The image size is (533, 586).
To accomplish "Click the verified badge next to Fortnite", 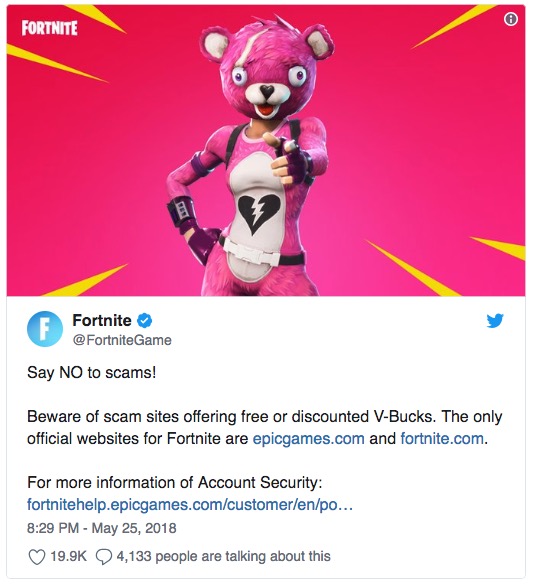I will tap(145, 320).
